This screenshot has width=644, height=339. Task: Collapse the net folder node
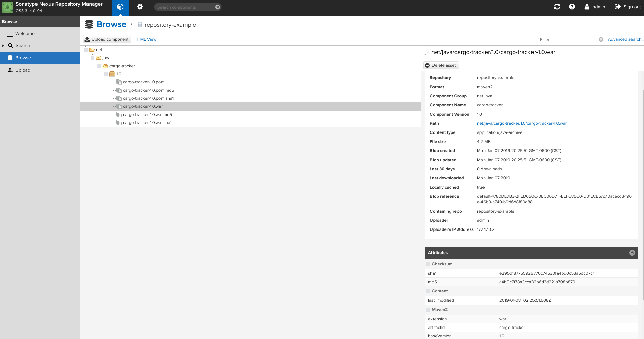point(86,50)
